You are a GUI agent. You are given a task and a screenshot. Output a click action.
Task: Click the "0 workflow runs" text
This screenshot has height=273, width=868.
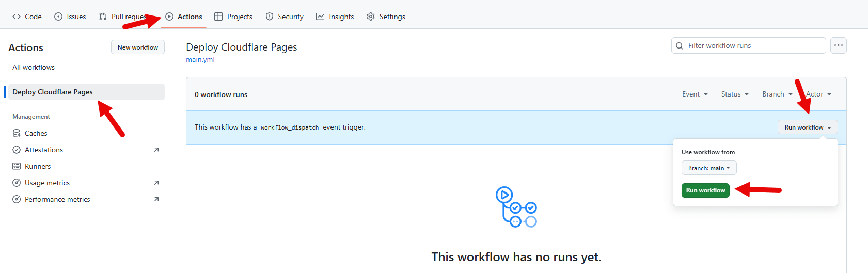(x=221, y=94)
